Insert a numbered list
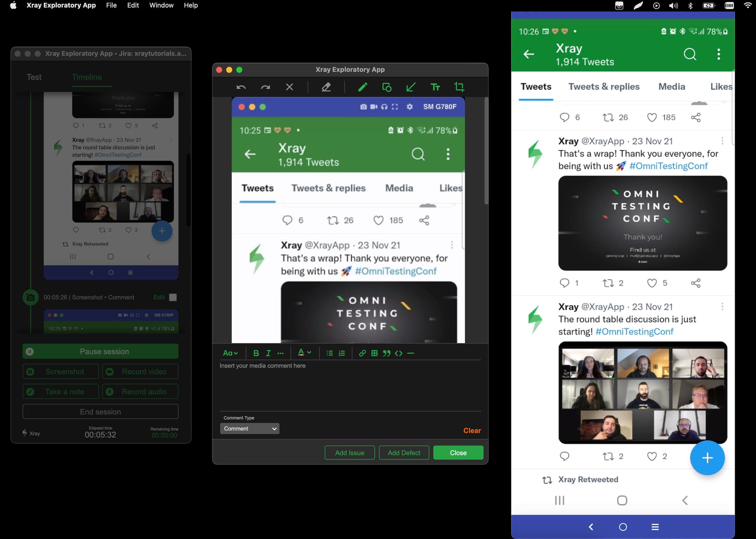Viewport: 756px width, 539px height. [342, 353]
